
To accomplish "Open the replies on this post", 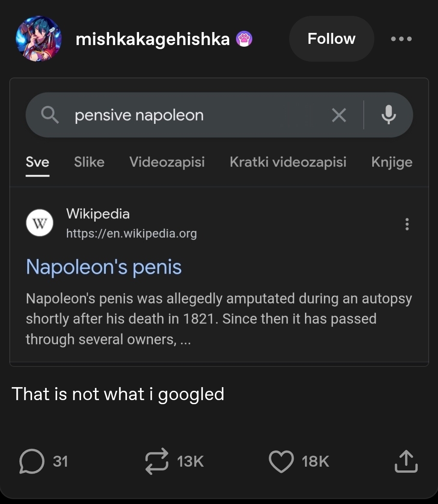I will (32, 461).
